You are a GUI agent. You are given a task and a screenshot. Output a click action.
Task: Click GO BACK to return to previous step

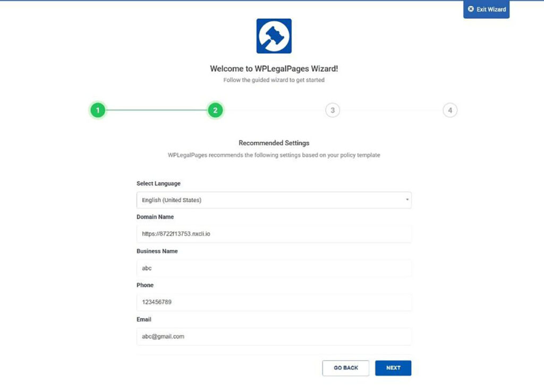tap(345, 368)
